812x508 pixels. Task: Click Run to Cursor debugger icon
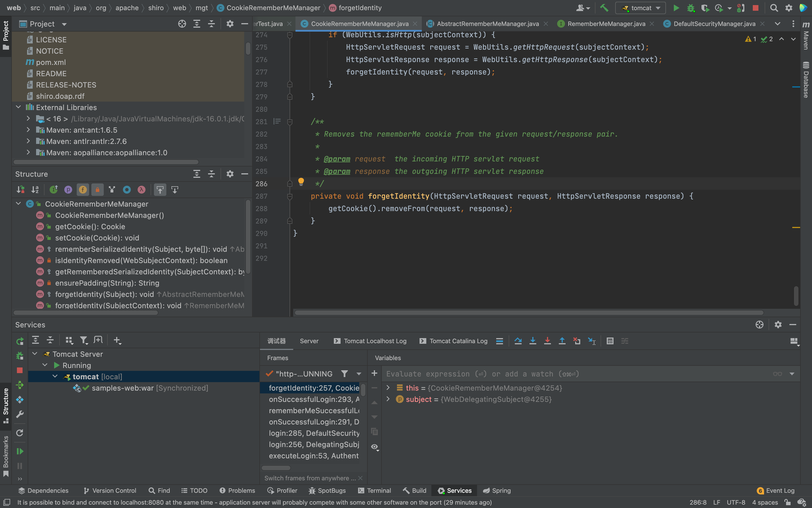[592, 341]
